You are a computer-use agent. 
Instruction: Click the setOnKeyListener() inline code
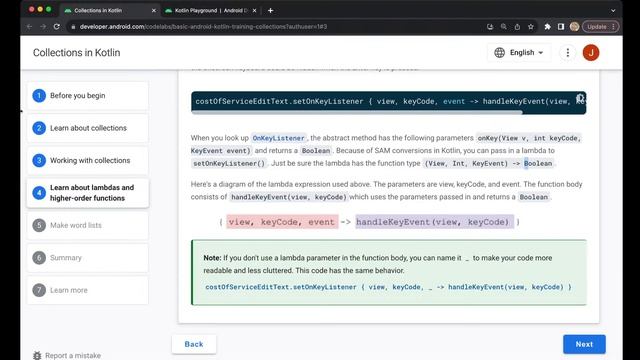coord(229,163)
